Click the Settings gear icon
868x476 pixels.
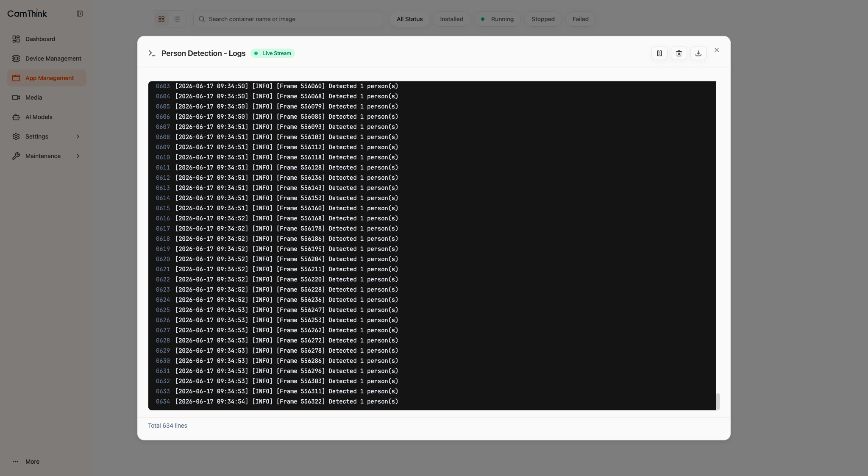(16, 136)
